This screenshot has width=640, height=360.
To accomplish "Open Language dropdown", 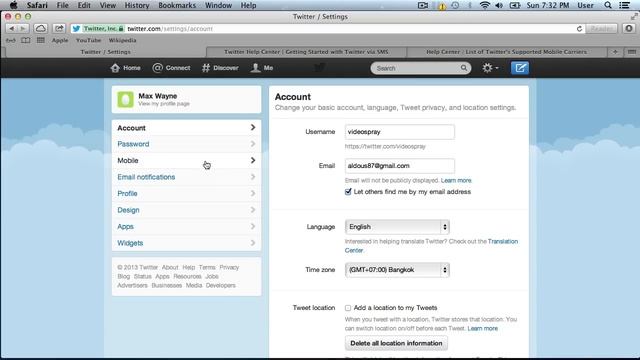I will click(397, 227).
